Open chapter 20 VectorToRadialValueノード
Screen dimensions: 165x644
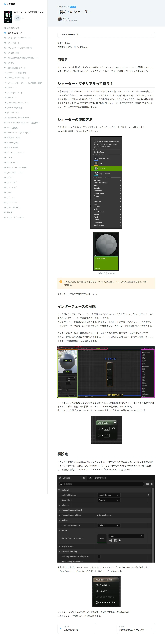click(21, 123)
